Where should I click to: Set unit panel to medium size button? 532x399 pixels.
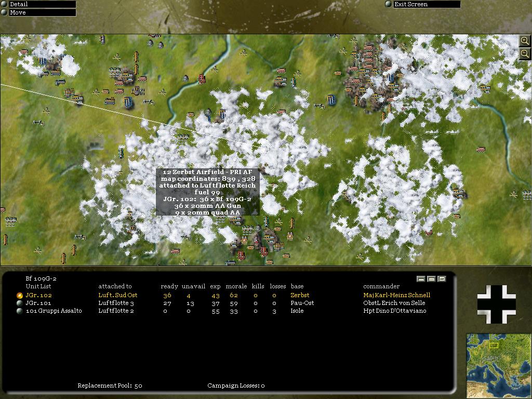pos(431,279)
